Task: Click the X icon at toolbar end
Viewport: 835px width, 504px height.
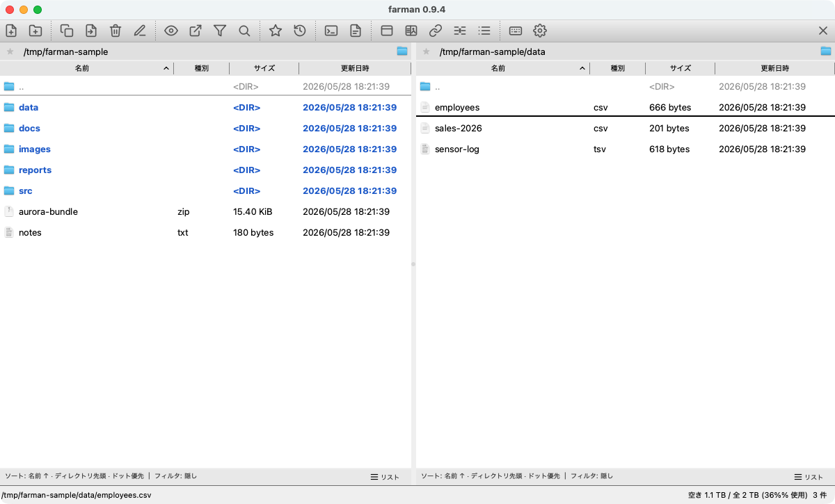Action: (823, 31)
